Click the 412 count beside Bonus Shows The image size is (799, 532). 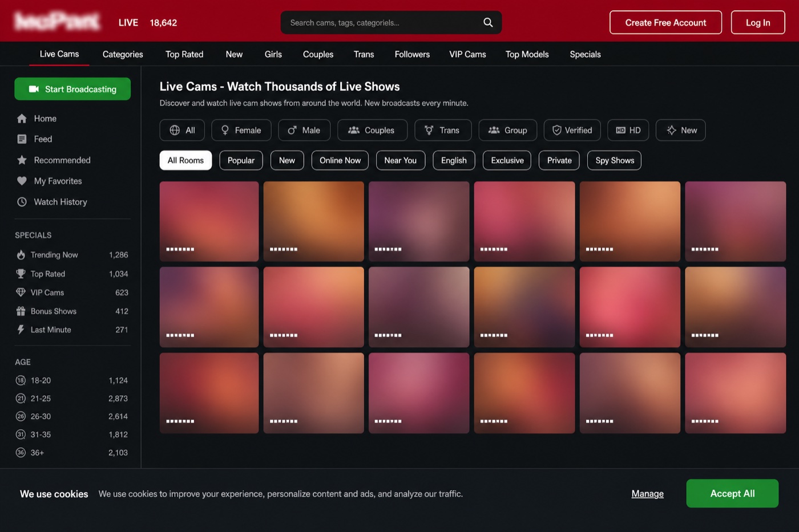(122, 311)
